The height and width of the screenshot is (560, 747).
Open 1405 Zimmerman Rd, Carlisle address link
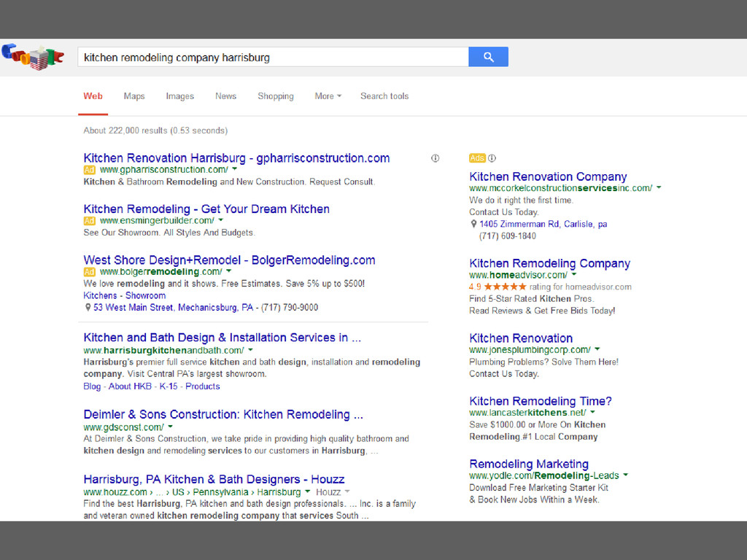(543, 224)
